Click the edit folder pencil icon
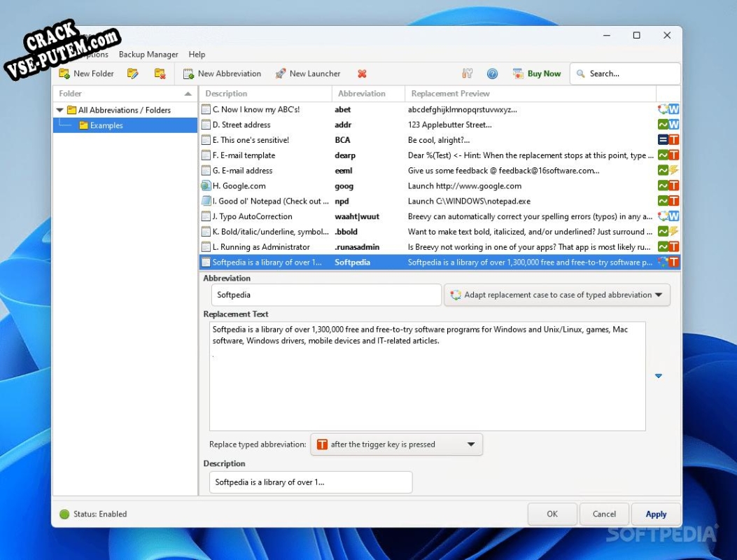737x560 pixels. pos(132,73)
